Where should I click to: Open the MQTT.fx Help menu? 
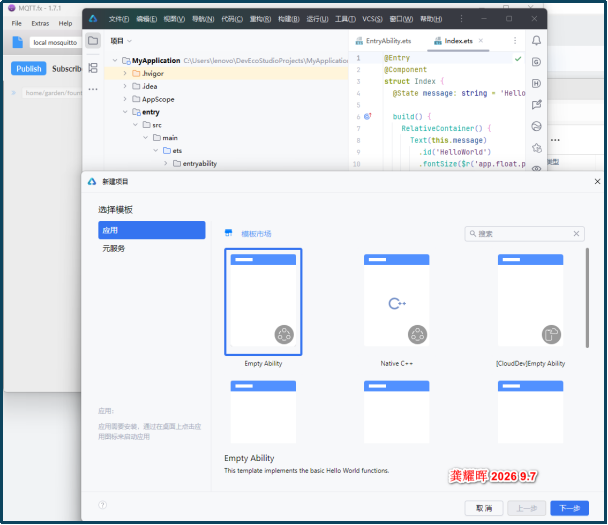pyautogui.click(x=66, y=23)
